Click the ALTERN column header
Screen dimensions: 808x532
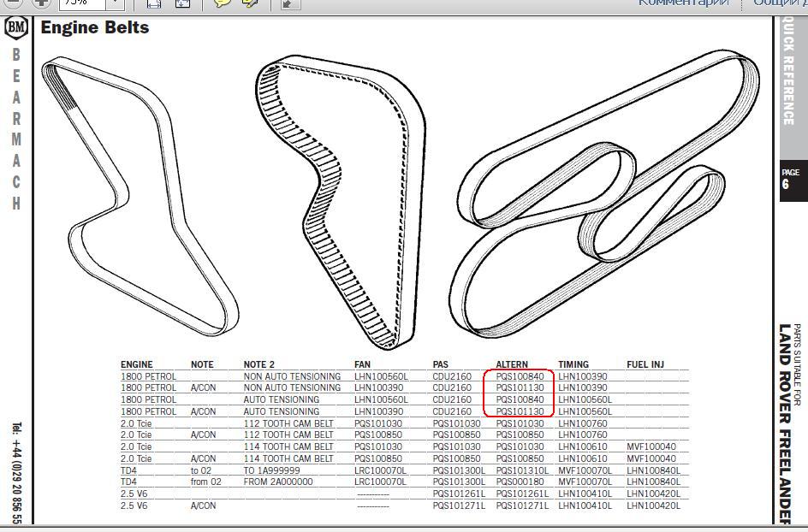(512, 364)
